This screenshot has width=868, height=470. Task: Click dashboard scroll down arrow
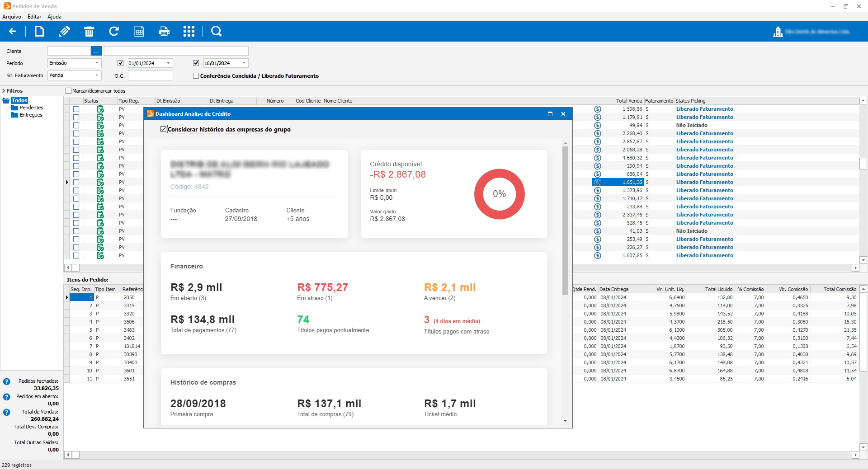[x=565, y=421]
